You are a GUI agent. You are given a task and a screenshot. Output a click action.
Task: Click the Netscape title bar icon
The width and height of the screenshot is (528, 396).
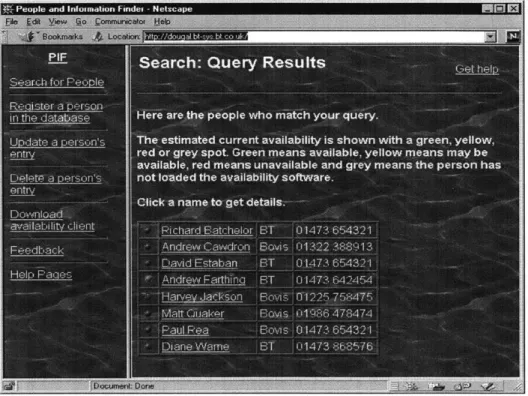[7, 9]
